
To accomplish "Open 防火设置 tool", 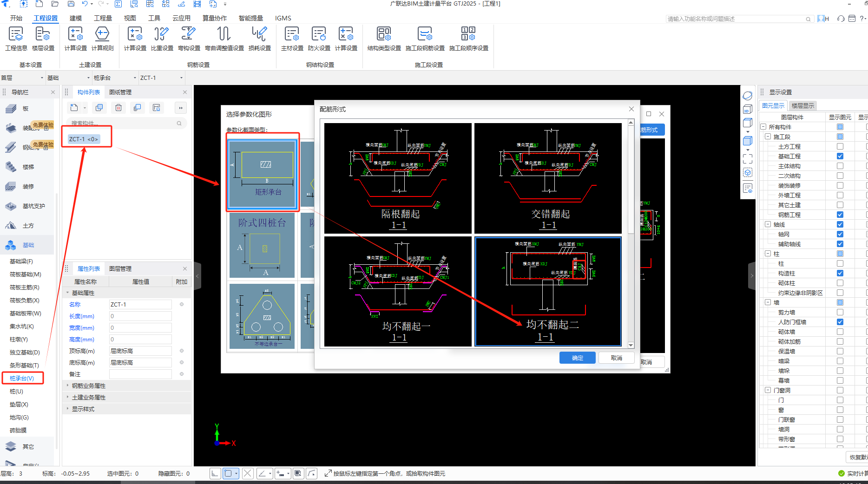I will tap(319, 39).
